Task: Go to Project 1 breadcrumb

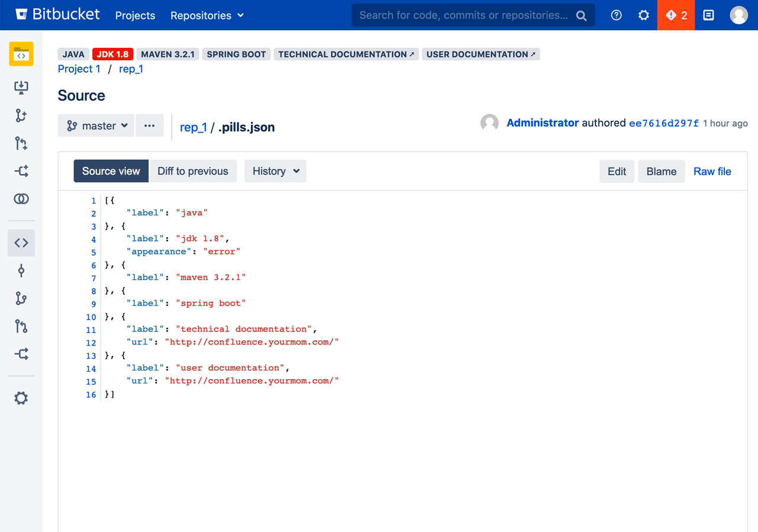Action: tap(79, 69)
